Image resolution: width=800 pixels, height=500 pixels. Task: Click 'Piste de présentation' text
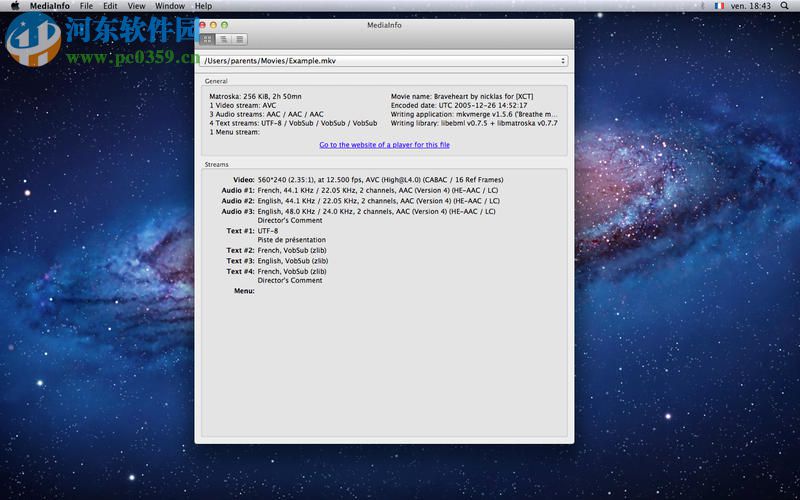point(291,240)
